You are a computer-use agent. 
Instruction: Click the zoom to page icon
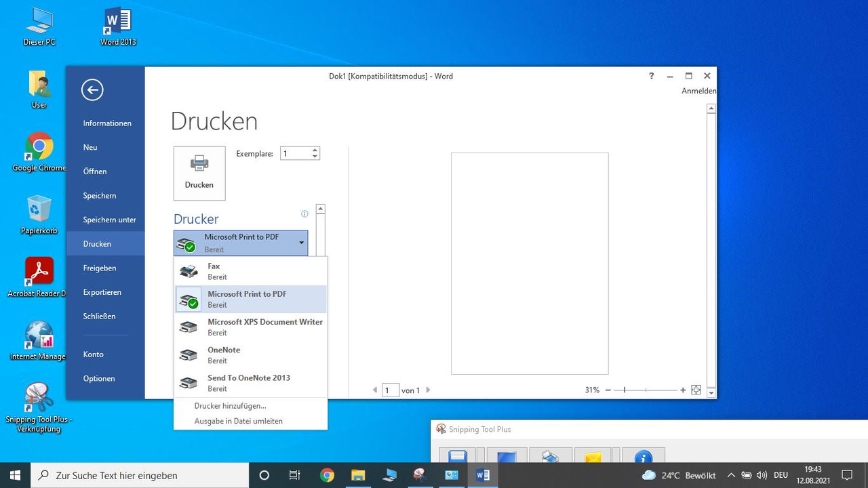tap(696, 390)
